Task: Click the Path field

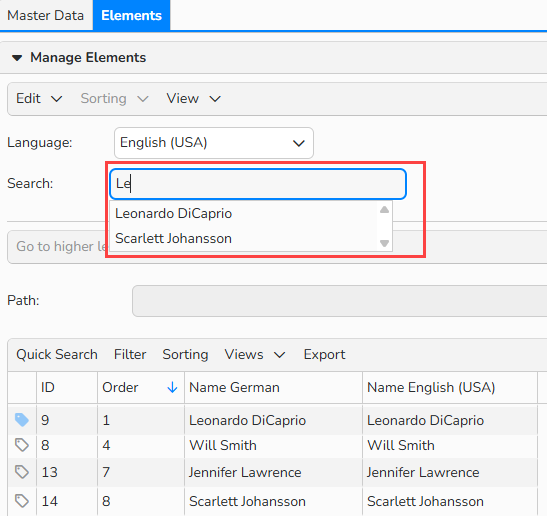Action: coord(339,301)
